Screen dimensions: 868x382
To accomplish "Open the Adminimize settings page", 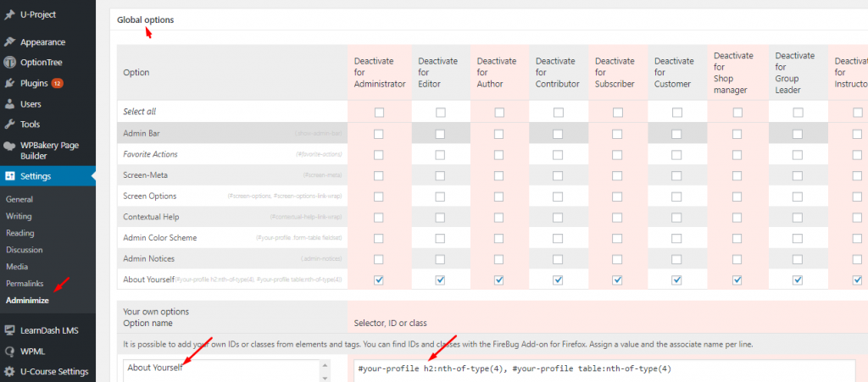I will pos(28,301).
